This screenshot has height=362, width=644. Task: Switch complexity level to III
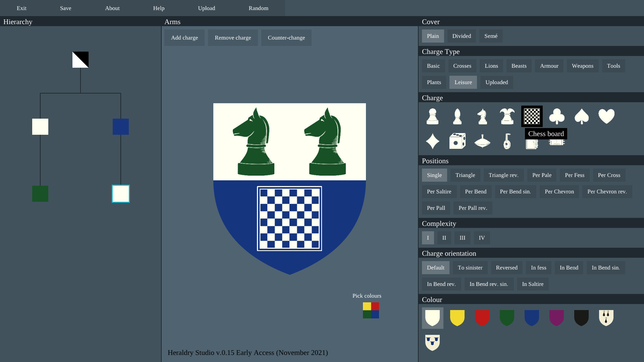click(462, 238)
